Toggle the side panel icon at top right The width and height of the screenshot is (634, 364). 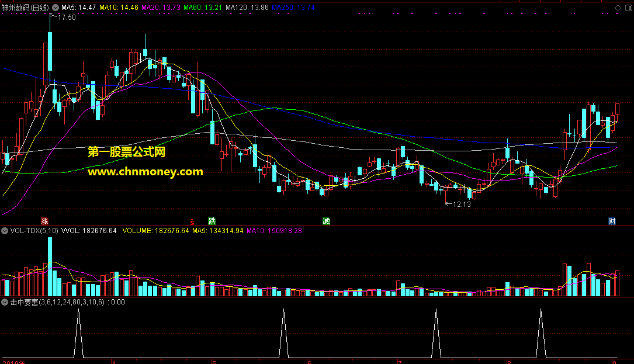point(629,8)
